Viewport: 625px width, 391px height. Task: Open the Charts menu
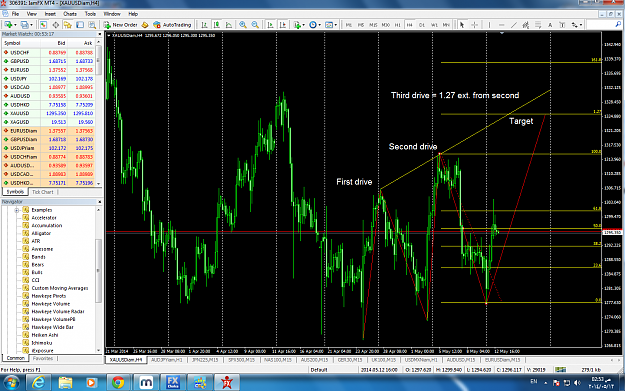click(70, 14)
